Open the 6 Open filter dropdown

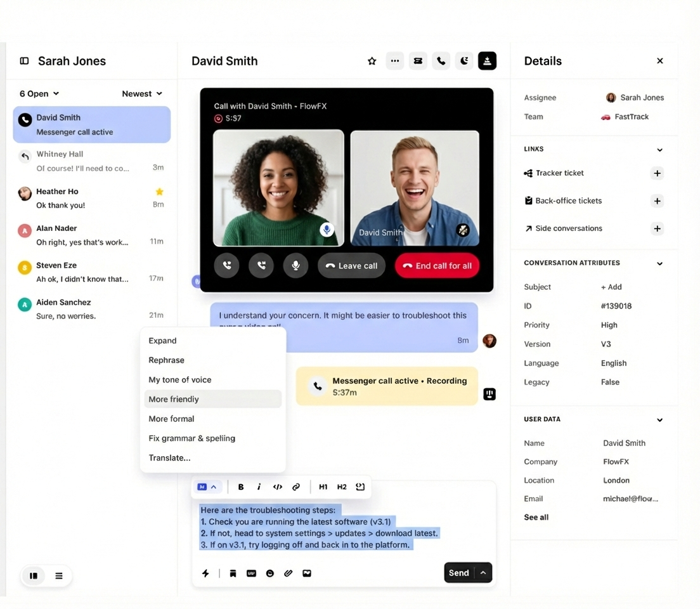[39, 94]
